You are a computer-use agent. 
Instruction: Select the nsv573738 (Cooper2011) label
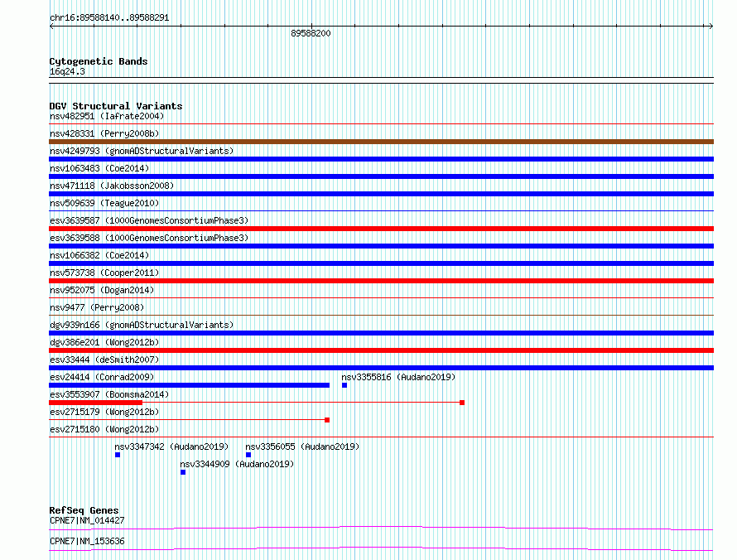[x=104, y=273]
